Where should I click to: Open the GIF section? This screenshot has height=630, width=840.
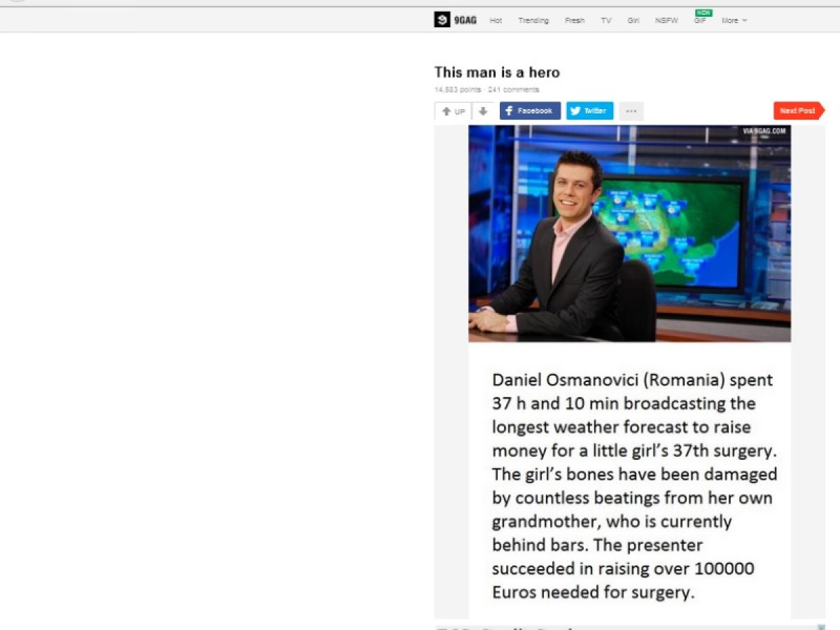(x=700, y=20)
